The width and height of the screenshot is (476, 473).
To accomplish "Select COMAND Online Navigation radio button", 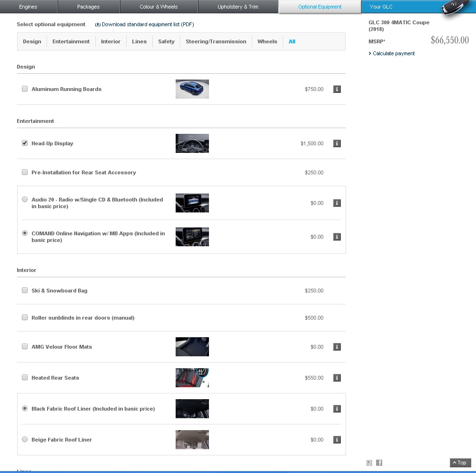I will [25, 233].
